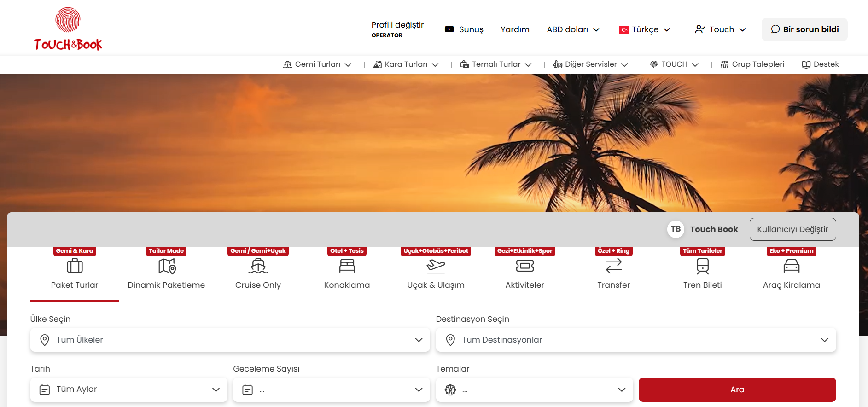The height and width of the screenshot is (407, 868).
Task: Click the Destek text link
Action: tap(826, 64)
